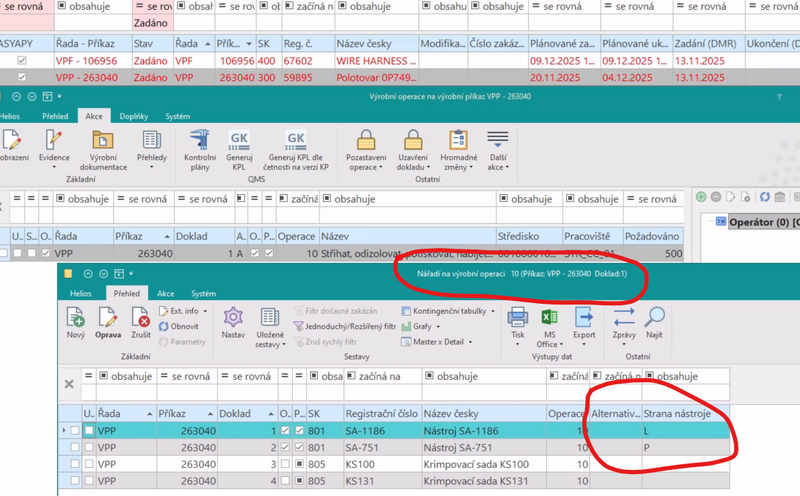This screenshot has height=496, width=800.
Task: Open the lower window's Systém tab
Action: tap(203, 294)
